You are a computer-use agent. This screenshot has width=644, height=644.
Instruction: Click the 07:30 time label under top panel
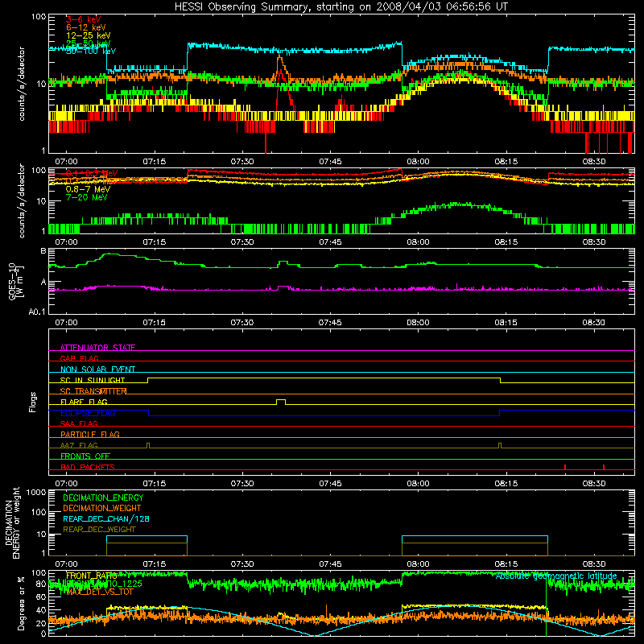coord(242,162)
